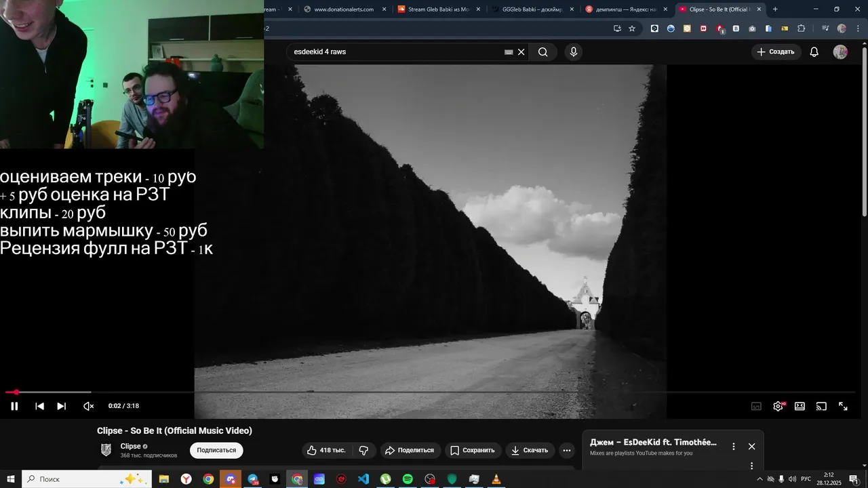Screen dimensions: 868x488
Task: Dislike the video
Action: 363,450
